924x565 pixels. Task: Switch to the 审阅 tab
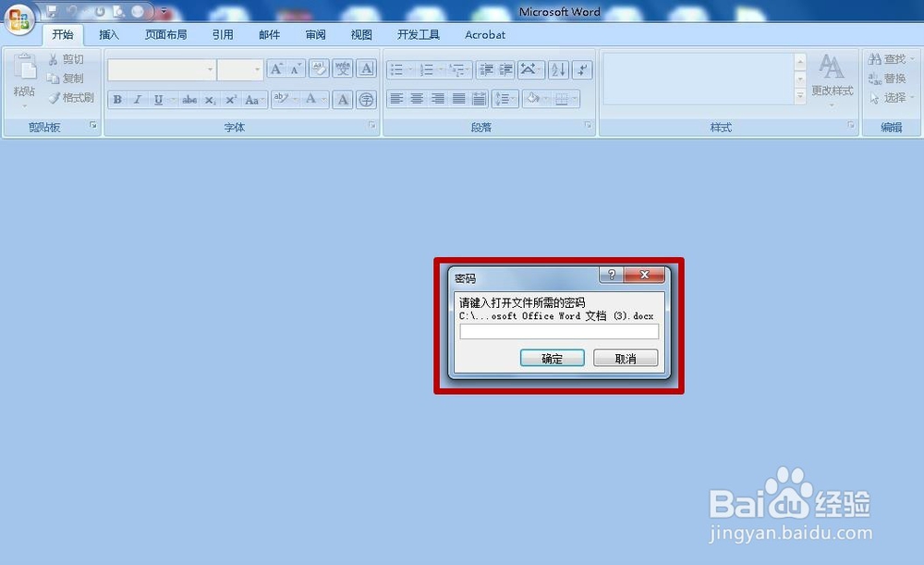(x=315, y=35)
